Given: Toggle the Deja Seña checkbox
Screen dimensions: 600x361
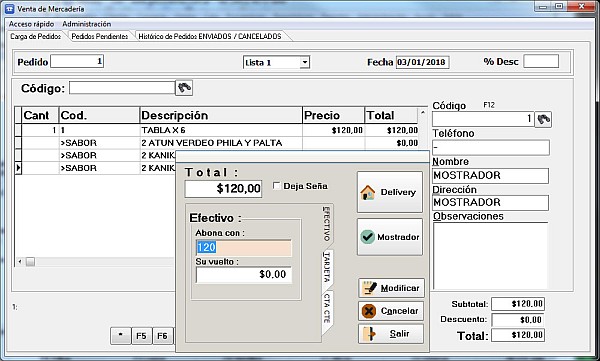Looking at the screenshot, I should click(x=277, y=186).
